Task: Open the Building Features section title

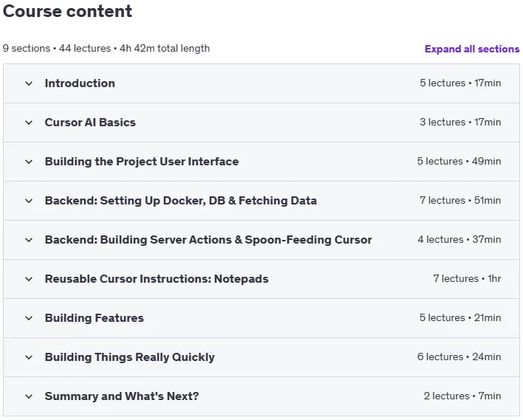Action: click(x=95, y=318)
